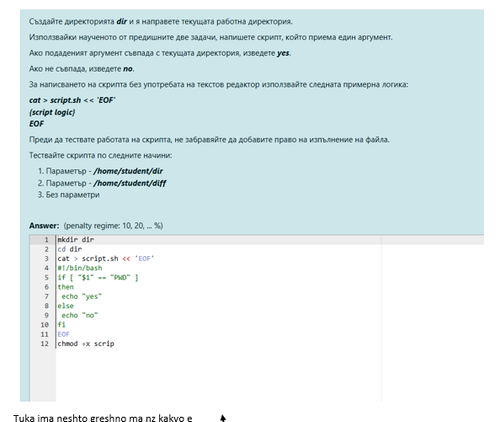Screen dimensions: 500x422
Task: Click the echo "no" code line
Action: pyautogui.click(x=80, y=315)
